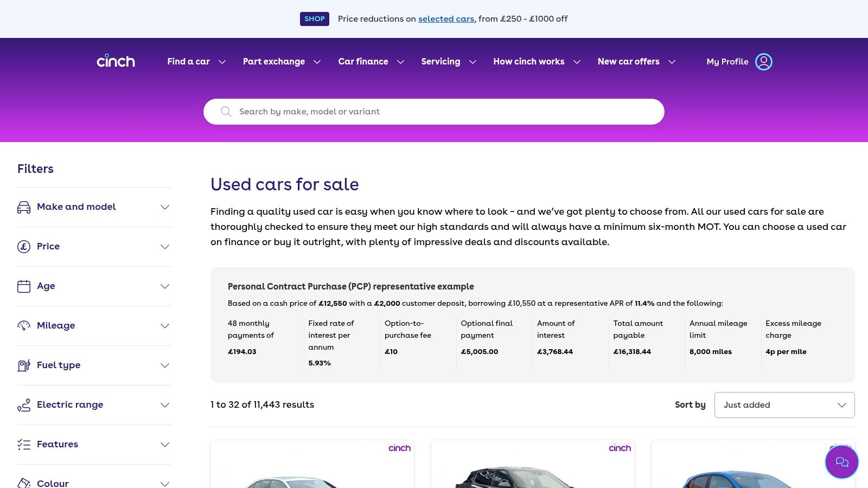Open the Servicing navigation menu
868x488 pixels.
pyautogui.click(x=449, y=62)
